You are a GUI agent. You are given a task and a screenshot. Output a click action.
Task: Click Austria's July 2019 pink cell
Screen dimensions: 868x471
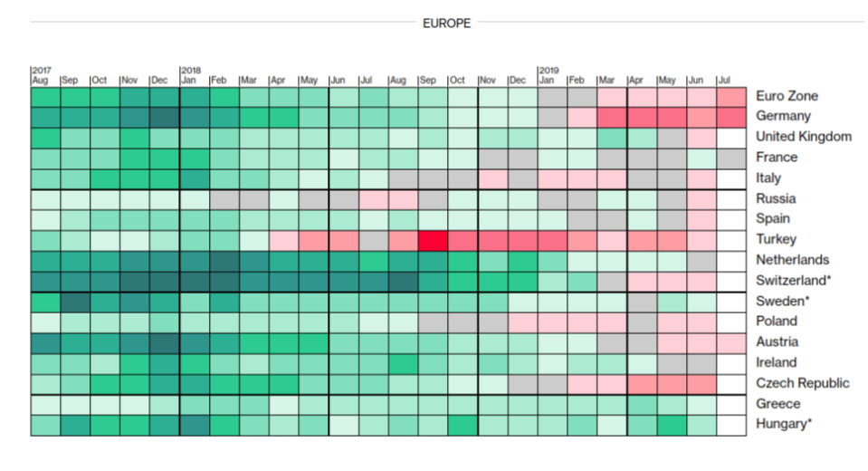tap(731, 342)
